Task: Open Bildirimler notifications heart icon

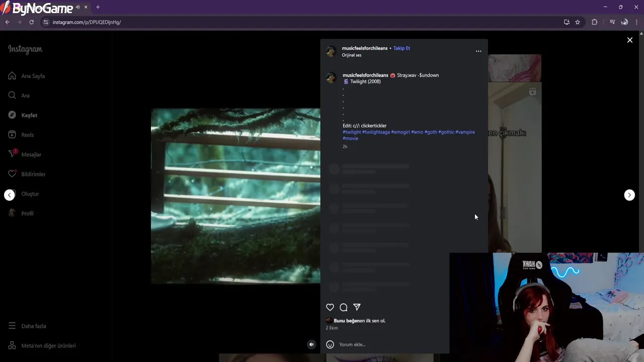Action: (27, 174)
